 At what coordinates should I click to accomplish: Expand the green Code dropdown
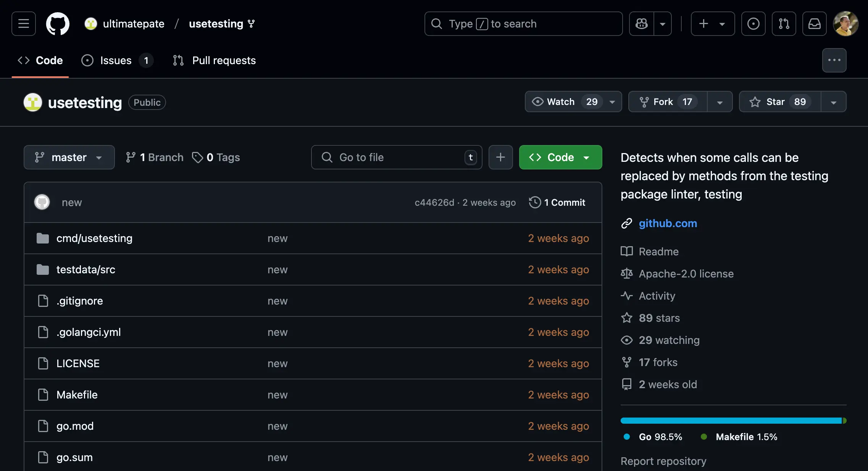587,157
